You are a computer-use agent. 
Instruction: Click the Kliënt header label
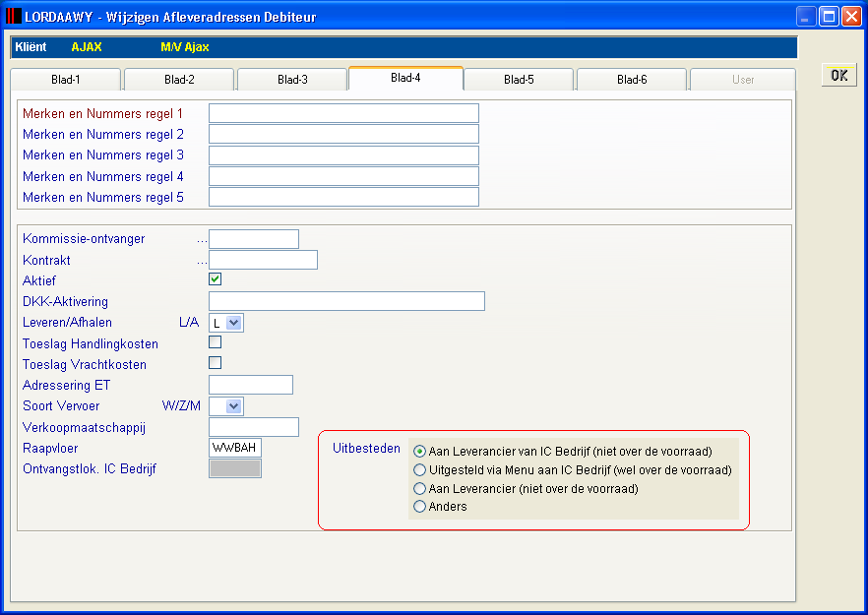tap(31, 47)
